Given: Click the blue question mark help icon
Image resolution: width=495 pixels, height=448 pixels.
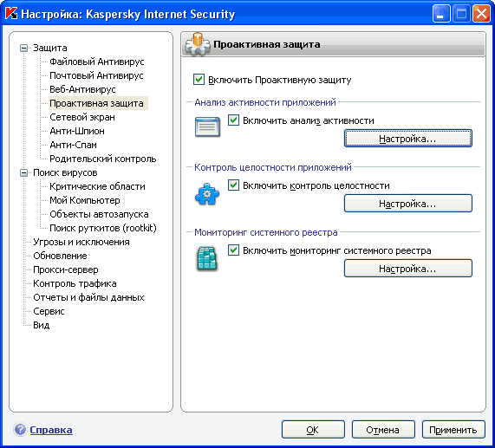Looking at the screenshot, I should coord(20,430).
